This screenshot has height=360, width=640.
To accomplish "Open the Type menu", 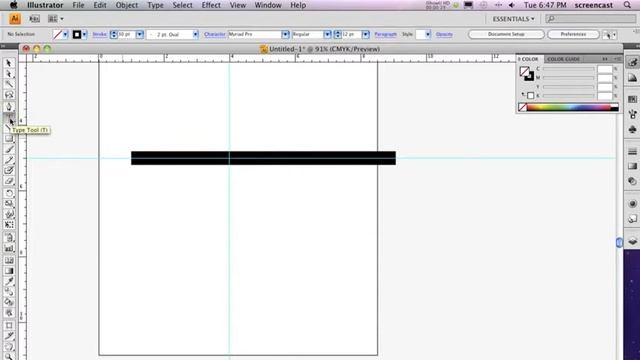I will [x=155, y=5].
